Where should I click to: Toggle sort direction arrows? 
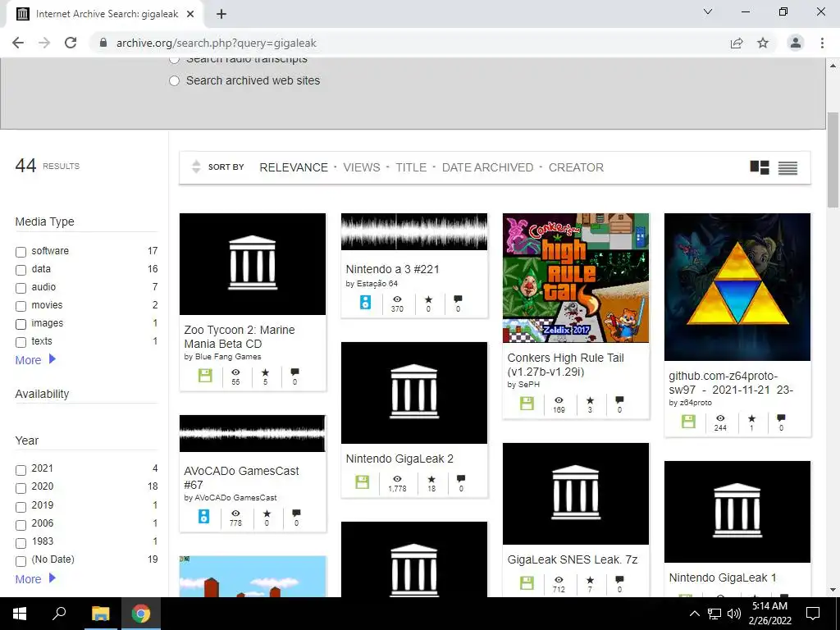(x=196, y=167)
